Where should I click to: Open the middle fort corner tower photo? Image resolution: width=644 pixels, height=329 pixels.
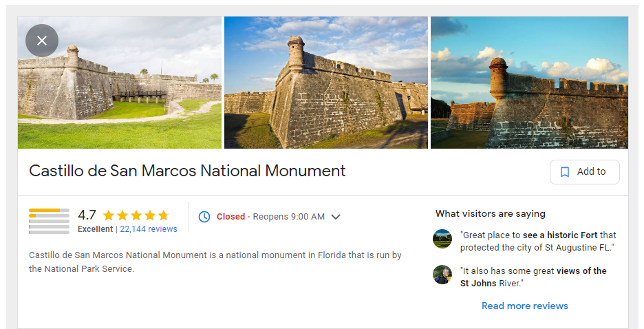pyautogui.click(x=326, y=83)
